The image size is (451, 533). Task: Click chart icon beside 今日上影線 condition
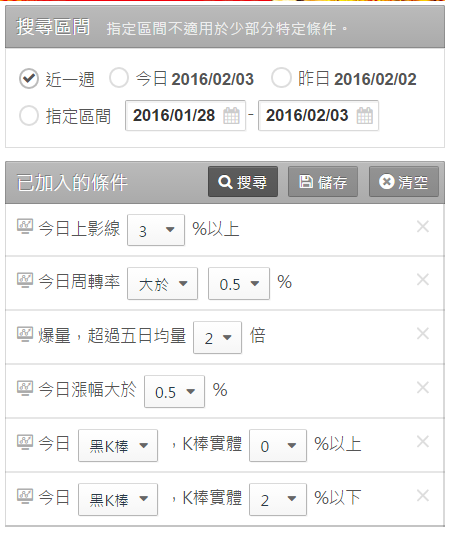(25, 226)
